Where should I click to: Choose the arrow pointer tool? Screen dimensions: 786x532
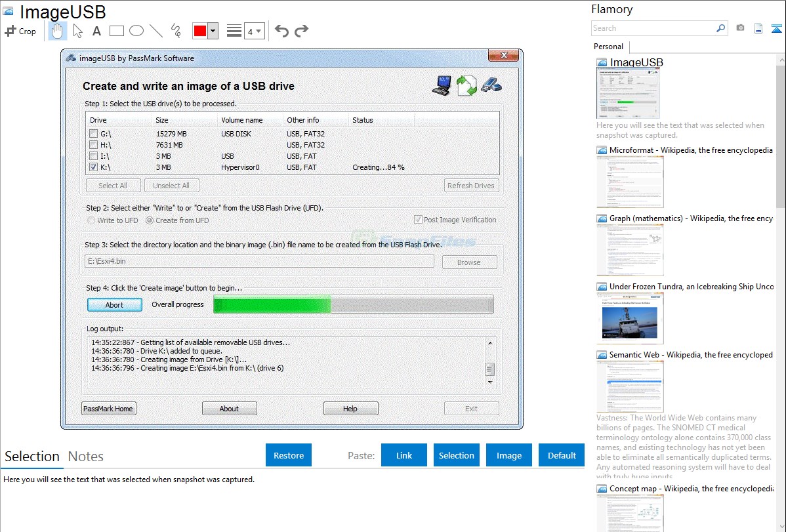pyautogui.click(x=77, y=31)
